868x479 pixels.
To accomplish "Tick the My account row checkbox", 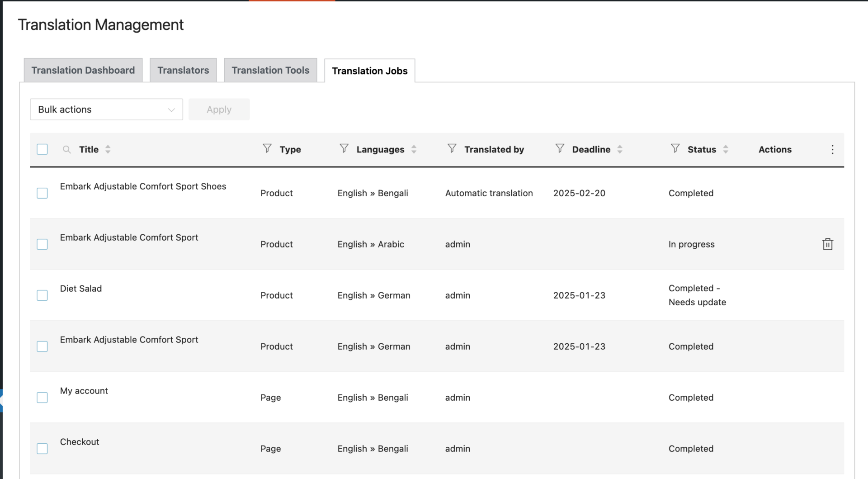I will pyautogui.click(x=42, y=398).
